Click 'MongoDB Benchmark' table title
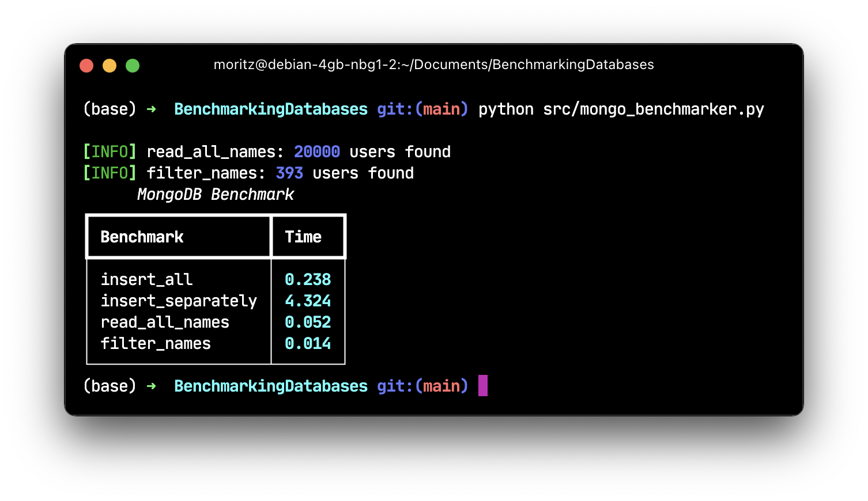The image size is (868, 501). [x=216, y=194]
